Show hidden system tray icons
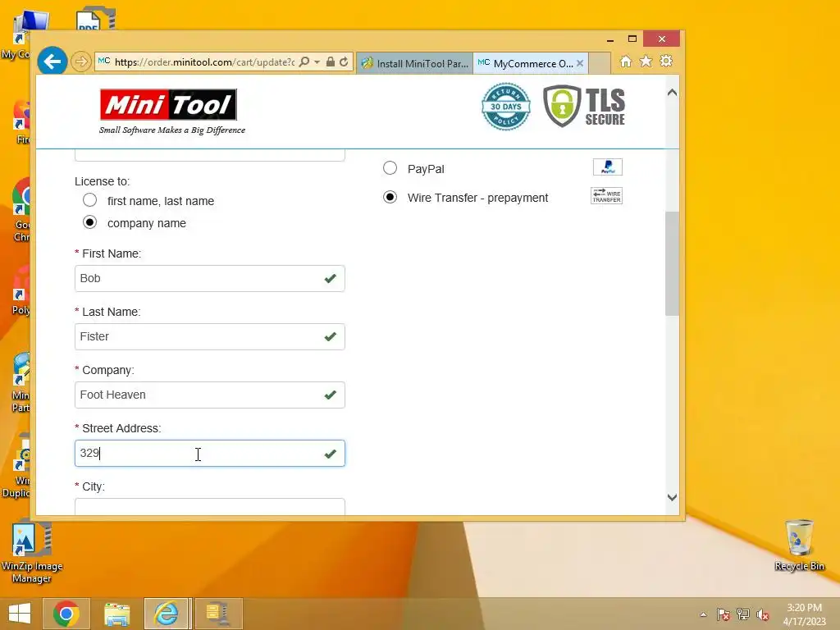This screenshot has width=840, height=630. tap(703, 614)
